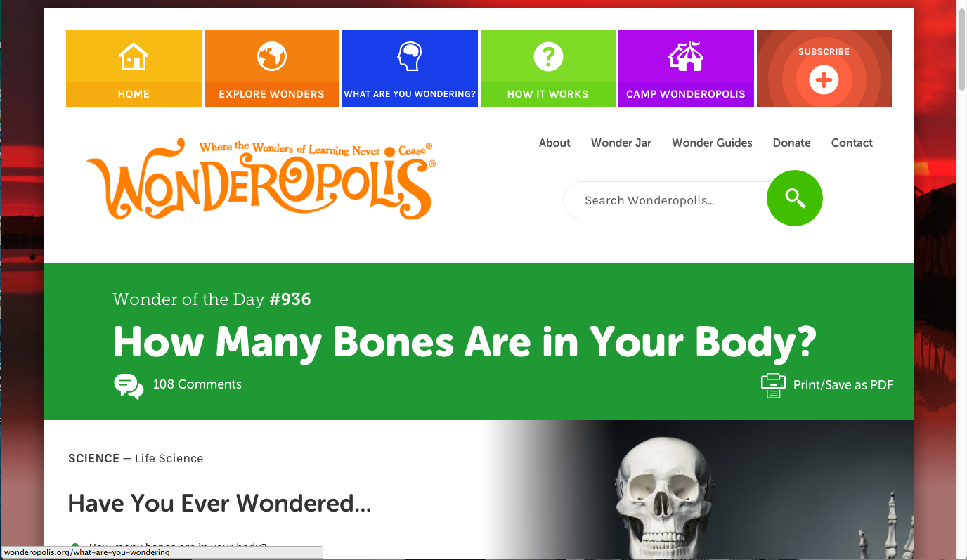Open the About link
This screenshot has width=967, height=560.
pos(554,143)
